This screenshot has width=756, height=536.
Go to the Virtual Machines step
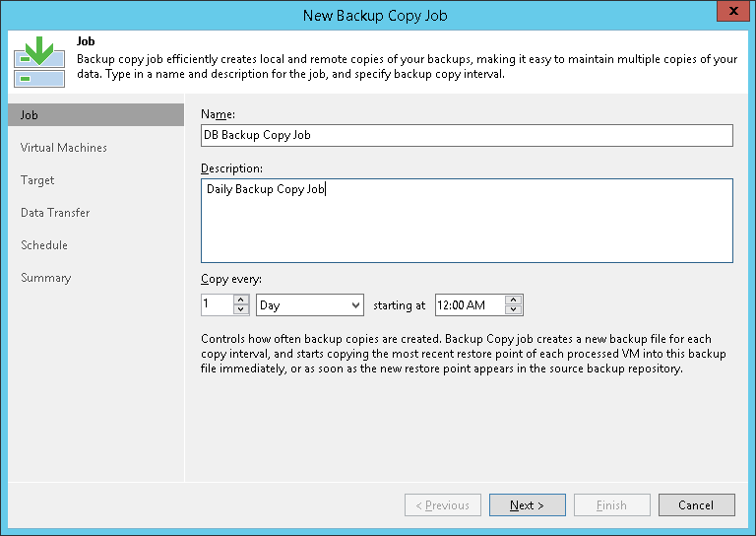click(64, 148)
